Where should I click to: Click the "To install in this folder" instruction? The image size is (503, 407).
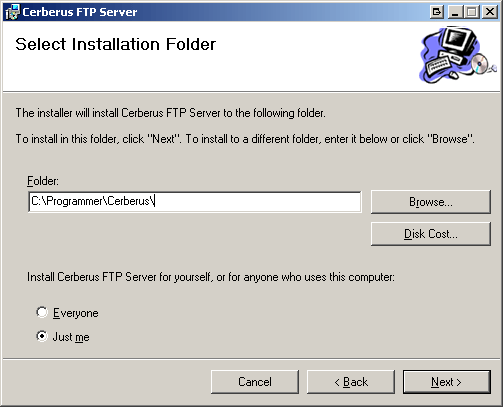pyautogui.click(x=245, y=139)
